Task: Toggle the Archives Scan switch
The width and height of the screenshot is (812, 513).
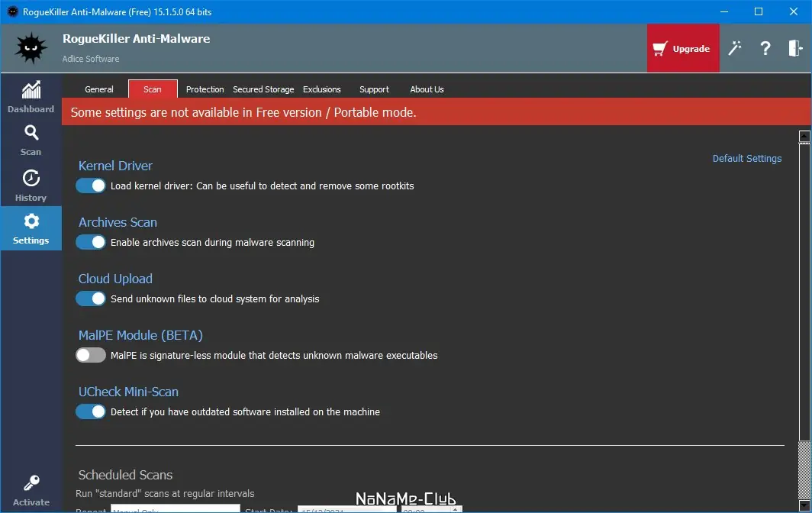Action: (x=91, y=242)
